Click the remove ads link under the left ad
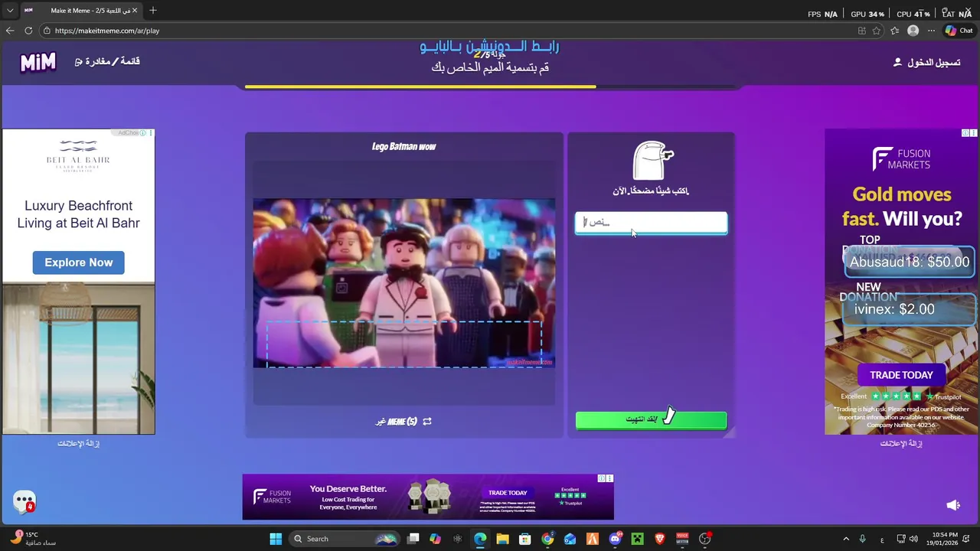The height and width of the screenshot is (551, 980). click(x=78, y=443)
